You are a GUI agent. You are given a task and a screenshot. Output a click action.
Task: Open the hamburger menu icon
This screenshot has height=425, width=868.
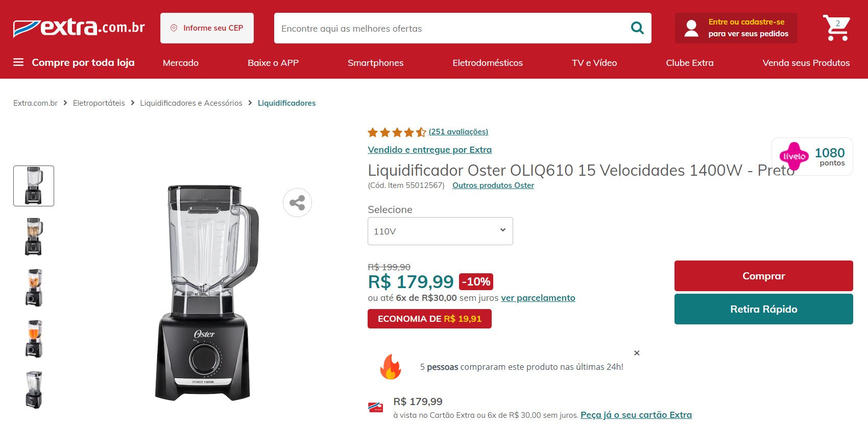tap(18, 62)
